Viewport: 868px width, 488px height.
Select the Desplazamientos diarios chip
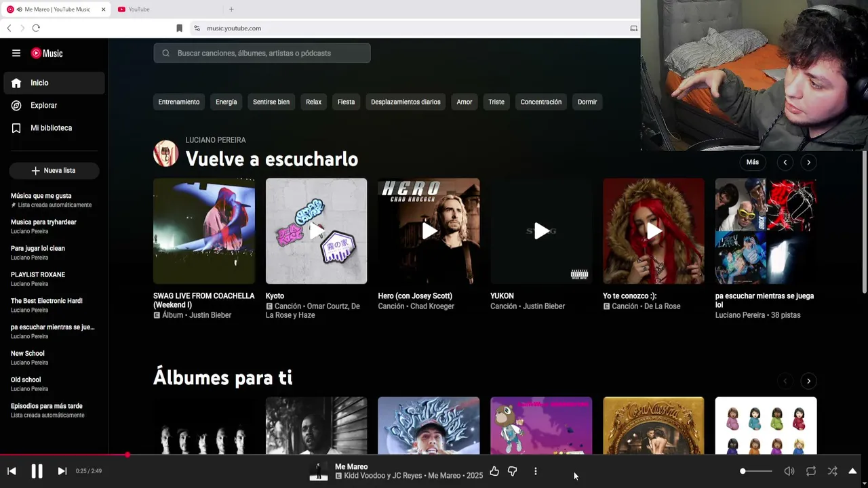click(x=406, y=102)
